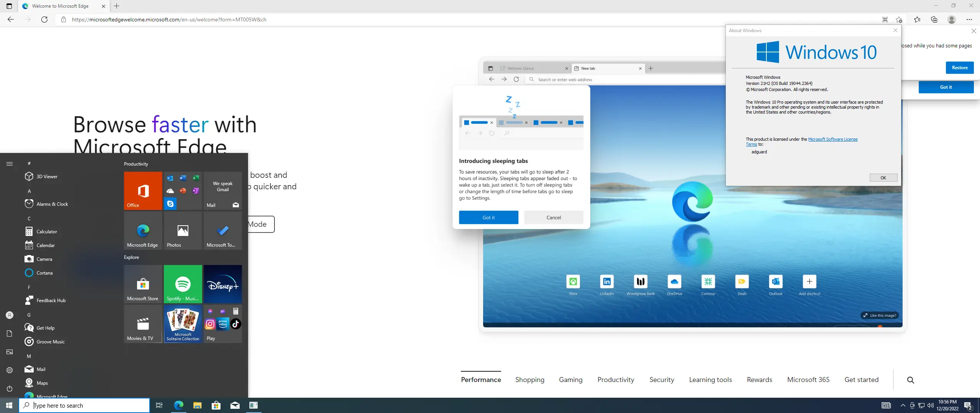
Task: Open Calculator from the app list
Action: pos(47,232)
